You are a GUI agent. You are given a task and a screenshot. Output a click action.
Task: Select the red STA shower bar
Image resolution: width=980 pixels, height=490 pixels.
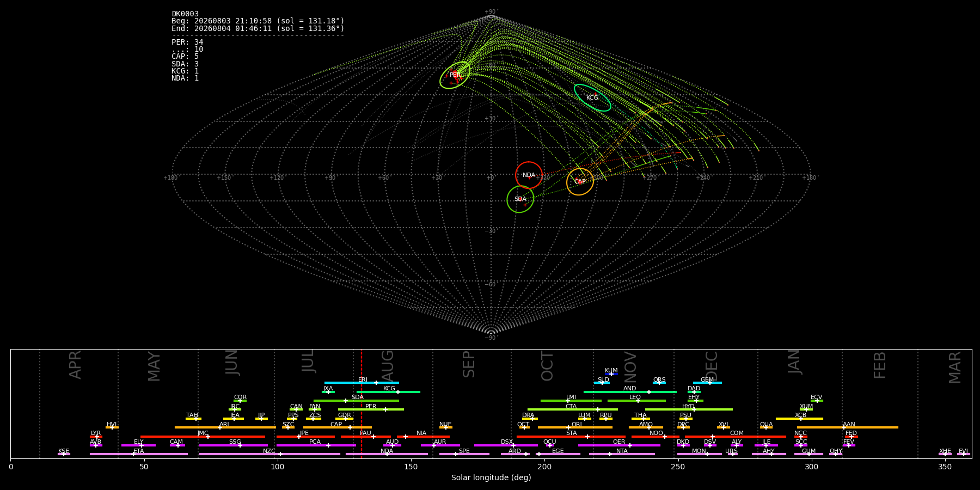coord(571,437)
